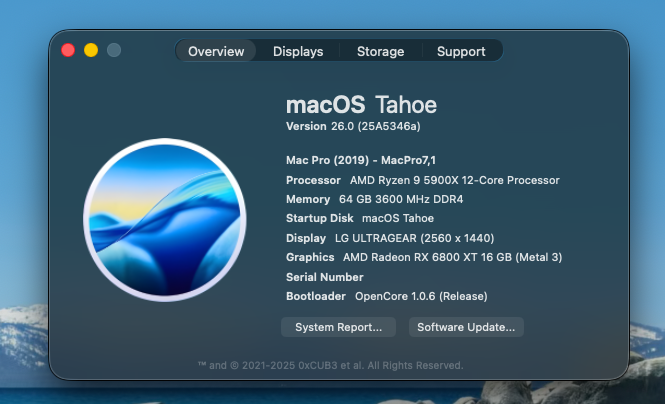
Task: Click the copyright line "0xCUB3 et al."
Action: point(331,365)
